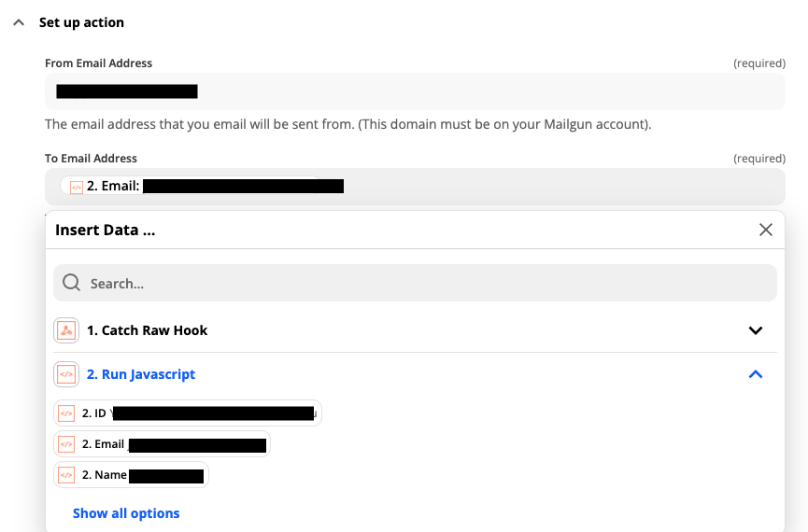Collapse the Run Javascript section chevron

tap(756, 374)
